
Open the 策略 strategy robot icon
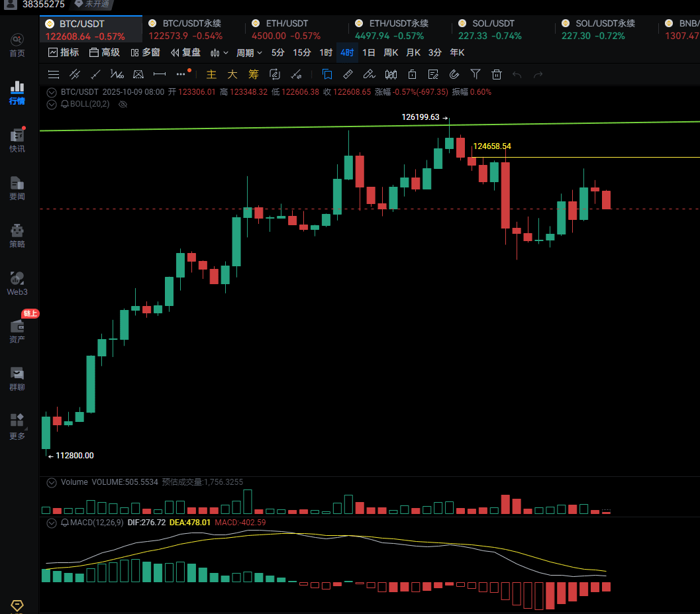pos(17,235)
